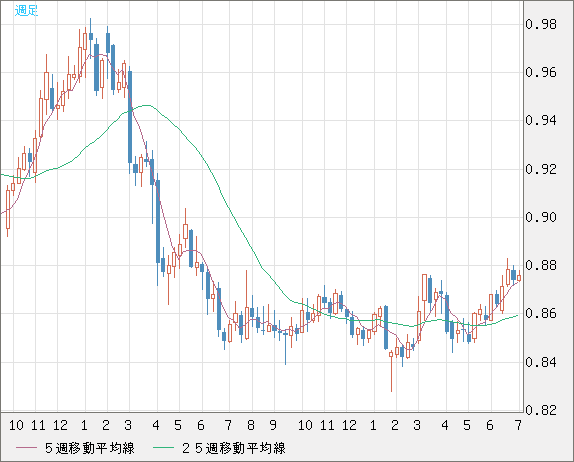The height and width of the screenshot is (462, 574).
Task: Click the 0.98 price axis label
Action: [541, 25]
